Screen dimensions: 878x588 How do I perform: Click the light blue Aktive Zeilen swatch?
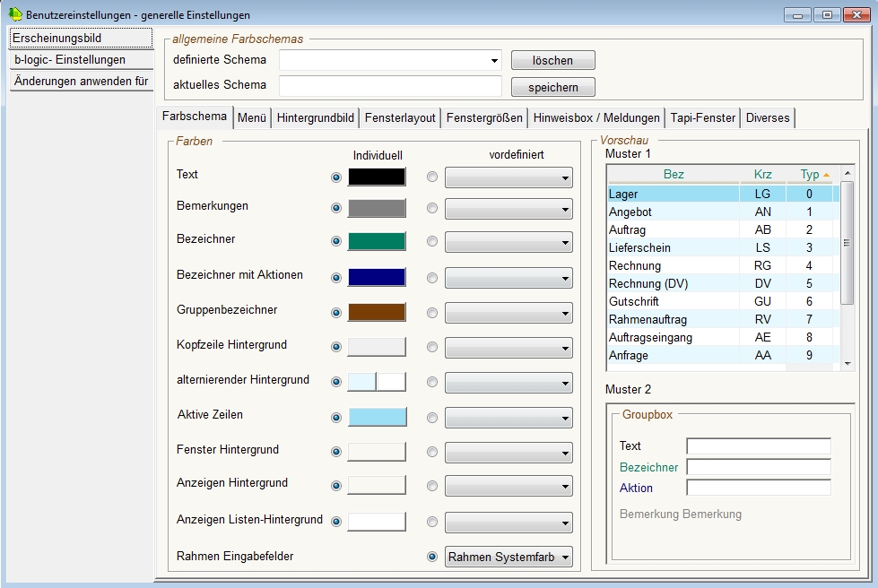377,417
